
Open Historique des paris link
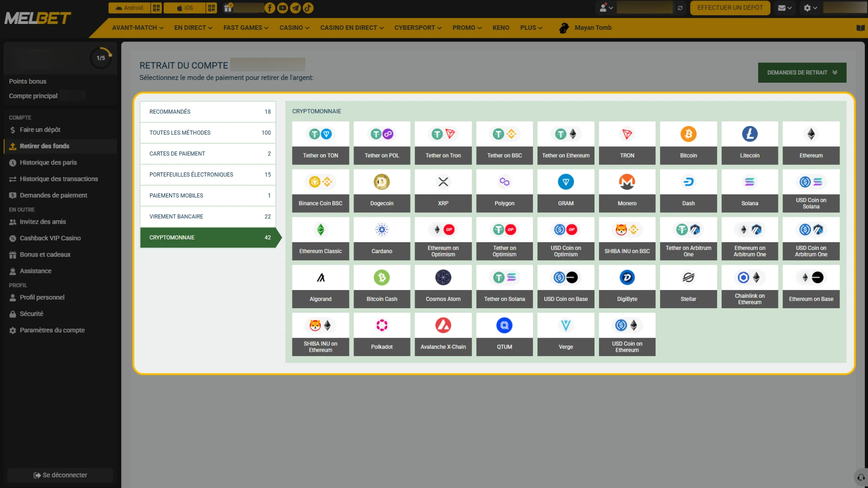(48, 162)
